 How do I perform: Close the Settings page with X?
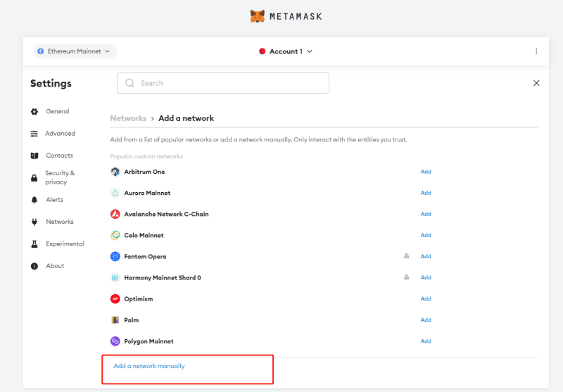click(536, 83)
